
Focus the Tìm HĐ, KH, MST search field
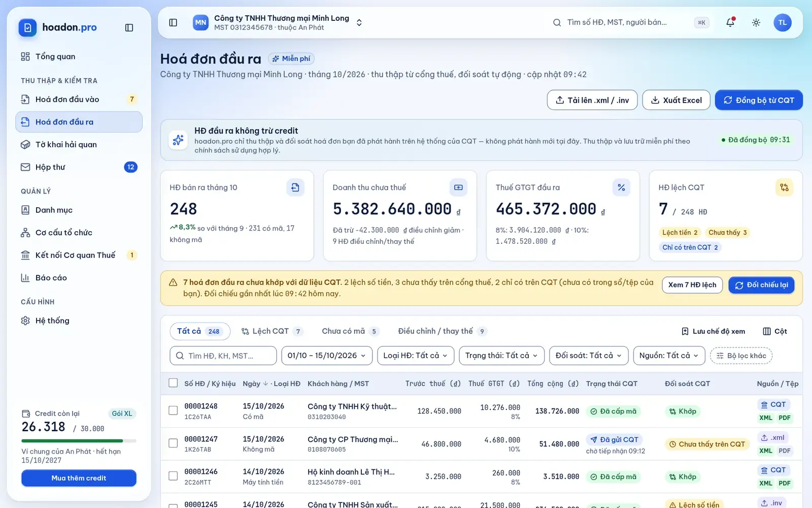pyautogui.click(x=223, y=356)
